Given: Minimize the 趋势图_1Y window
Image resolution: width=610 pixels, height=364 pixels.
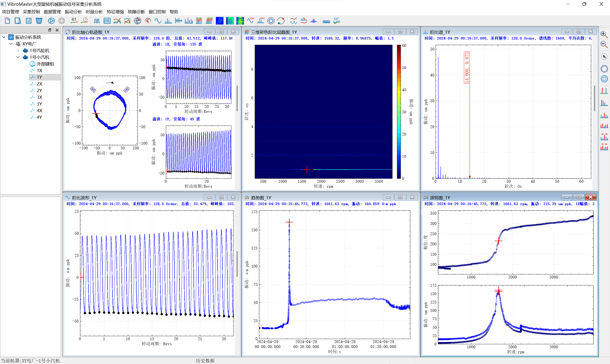Looking at the screenshot, I should coord(388,197).
